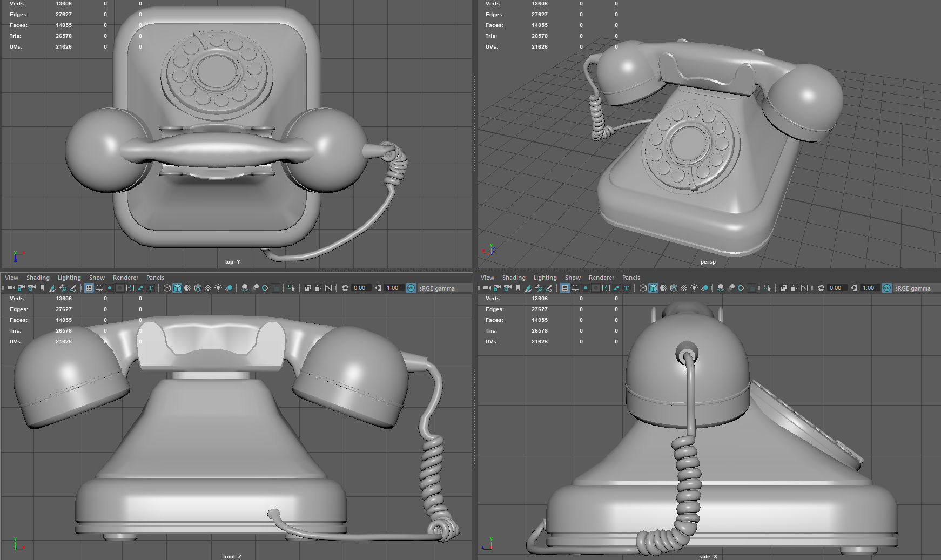Click Bookmarks icon in side view toolbar

pos(518,288)
